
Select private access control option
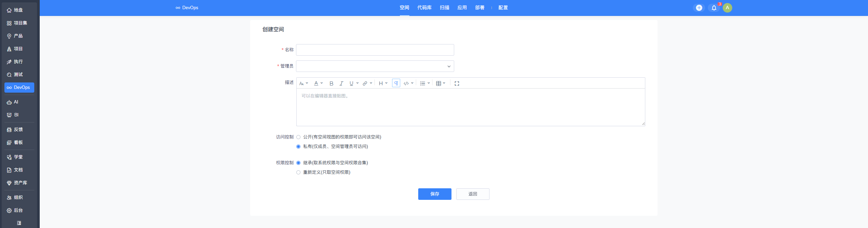pos(298,147)
